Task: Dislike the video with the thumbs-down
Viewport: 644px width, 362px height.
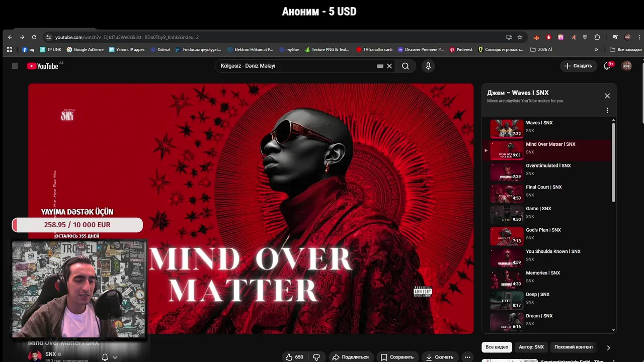Action: [x=316, y=357]
